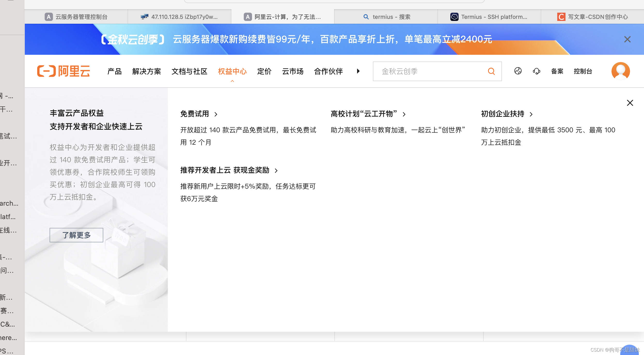Switch to Termius - SSH platform tab
The height and width of the screenshot is (355, 644).
click(x=489, y=17)
